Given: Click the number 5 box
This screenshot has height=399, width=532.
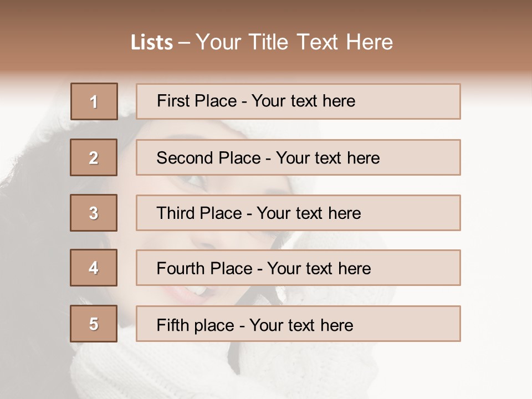Looking at the screenshot, I should click(x=94, y=324).
